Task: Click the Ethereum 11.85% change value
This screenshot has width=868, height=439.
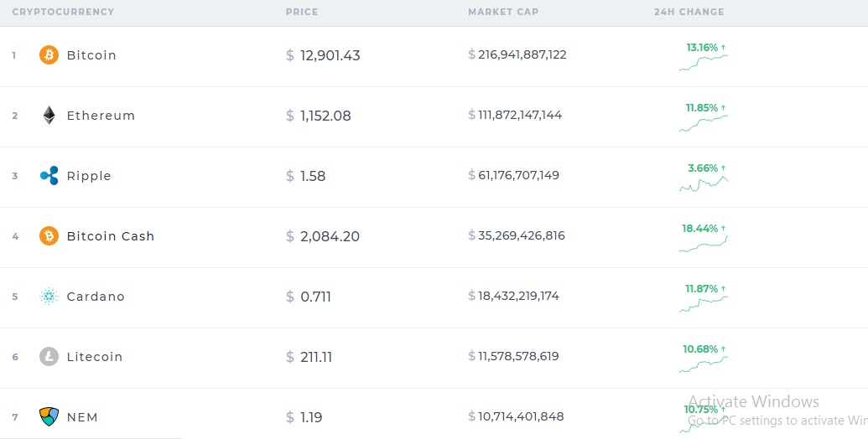Action: (x=702, y=108)
